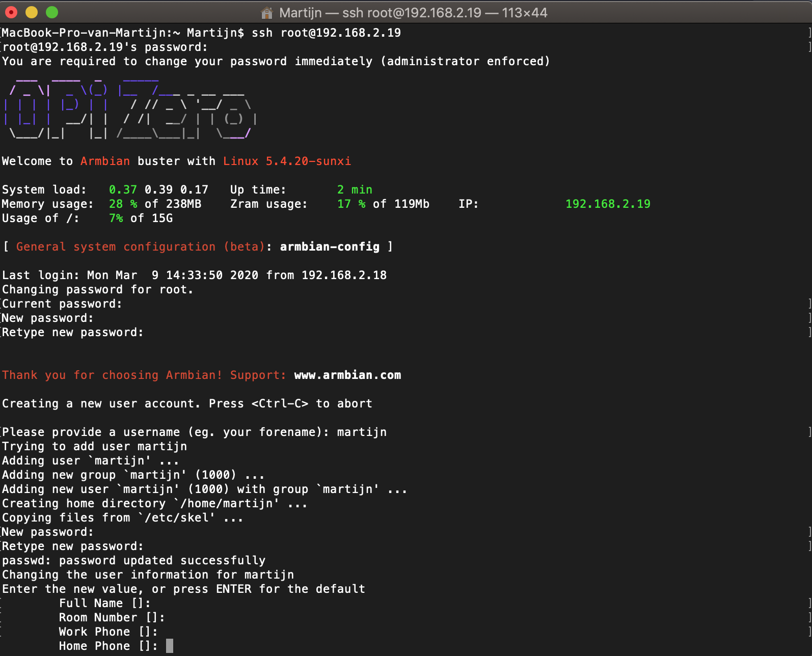Click the 'Last login: Mon Mar 9' line
The image size is (812, 656).
[x=194, y=275]
